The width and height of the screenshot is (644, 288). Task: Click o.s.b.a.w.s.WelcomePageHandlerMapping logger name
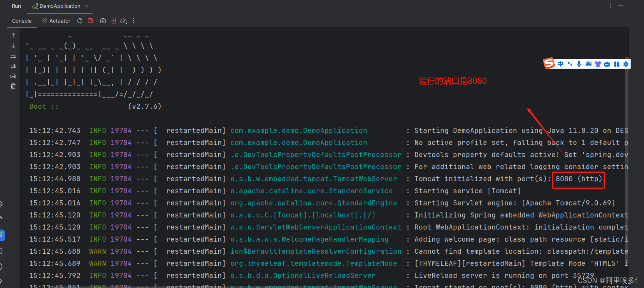point(309,239)
